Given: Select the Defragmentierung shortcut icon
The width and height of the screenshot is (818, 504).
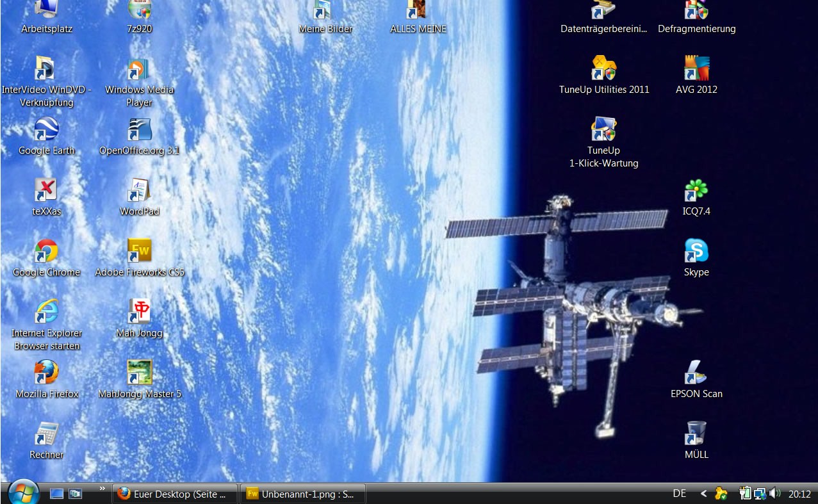Looking at the screenshot, I should pos(696,9).
